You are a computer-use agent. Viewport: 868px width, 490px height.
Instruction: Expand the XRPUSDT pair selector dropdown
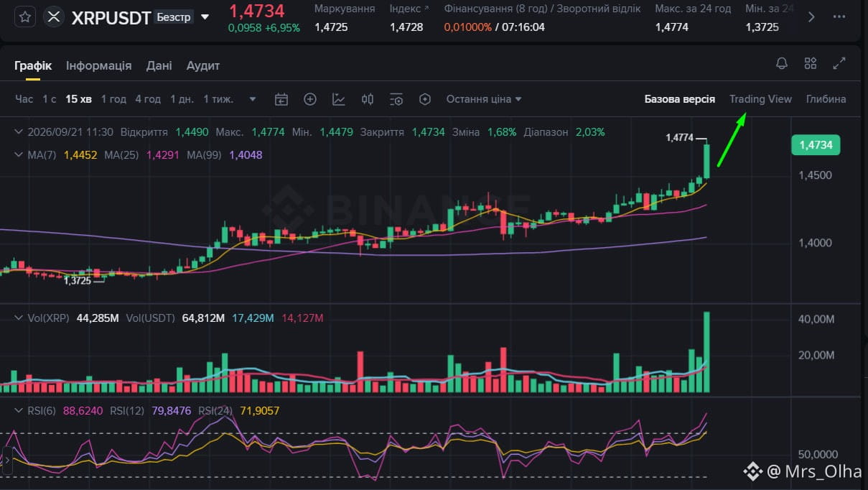point(205,17)
